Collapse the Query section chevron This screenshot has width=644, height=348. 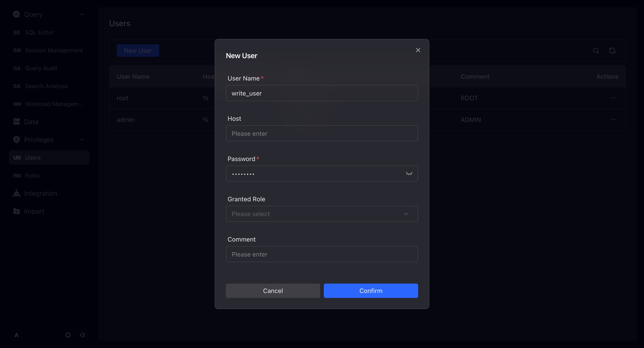[82, 15]
